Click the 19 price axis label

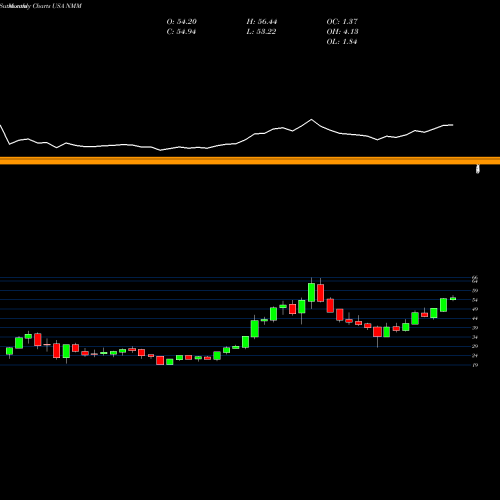coord(475,365)
